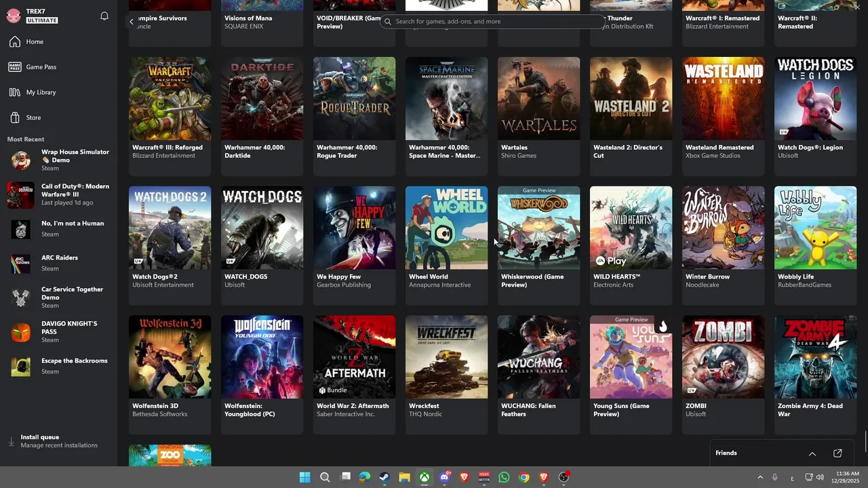Open the Store sidebar item

pyautogui.click(x=58, y=117)
